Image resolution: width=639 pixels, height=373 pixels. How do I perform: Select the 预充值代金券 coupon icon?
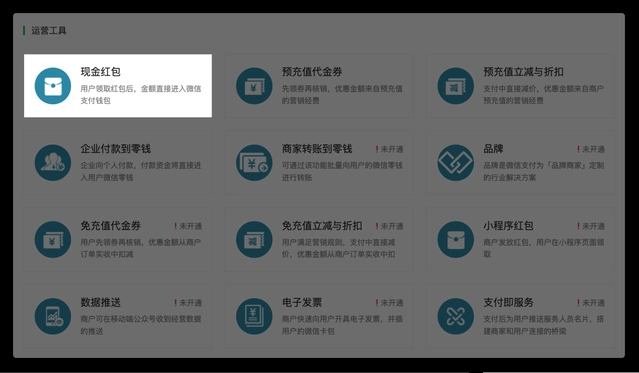pyautogui.click(x=254, y=86)
